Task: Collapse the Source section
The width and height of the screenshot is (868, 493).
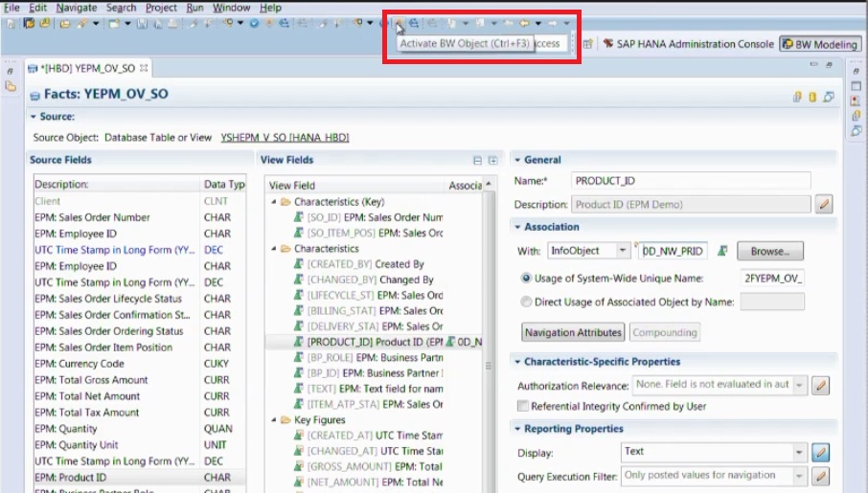Action: coord(34,117)
